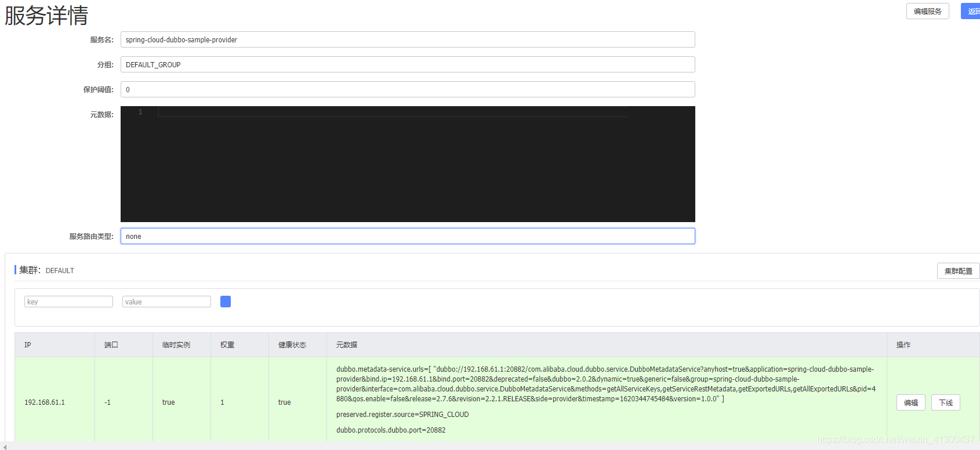Click line number 1 in the editor gutter
Viewport: 980px width, 450px height.
(x=140, y=112)
